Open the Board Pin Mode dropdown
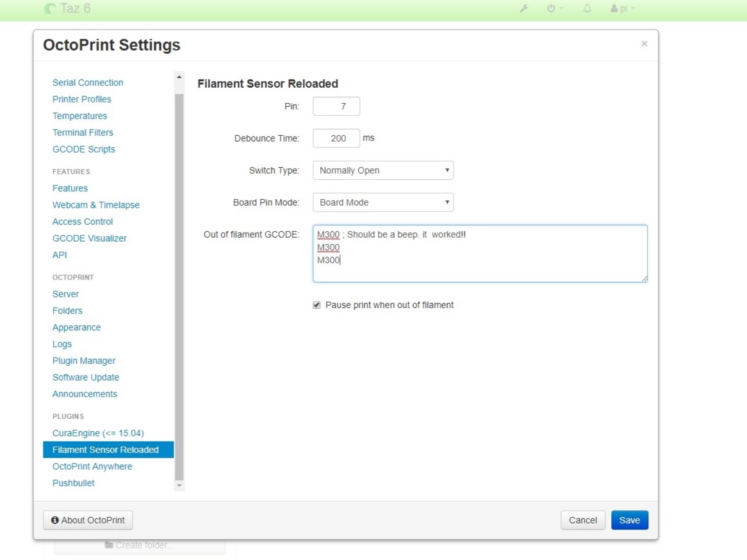The image size is (747, 560). (383, 202)
